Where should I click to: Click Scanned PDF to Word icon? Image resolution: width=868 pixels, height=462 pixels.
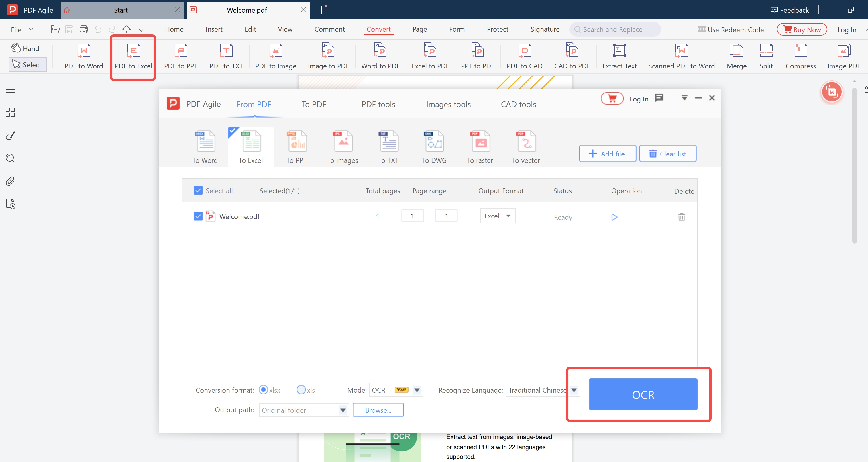click(681, 50)
